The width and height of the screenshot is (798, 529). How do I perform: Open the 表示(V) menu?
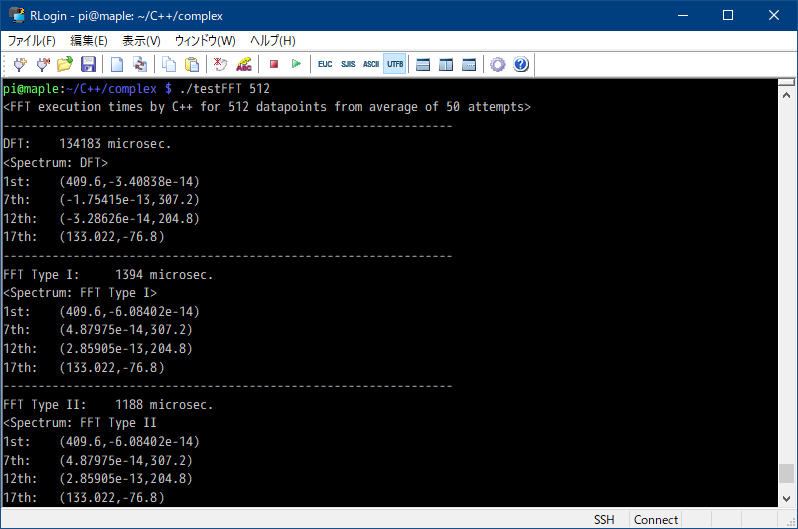pos(141,41)
